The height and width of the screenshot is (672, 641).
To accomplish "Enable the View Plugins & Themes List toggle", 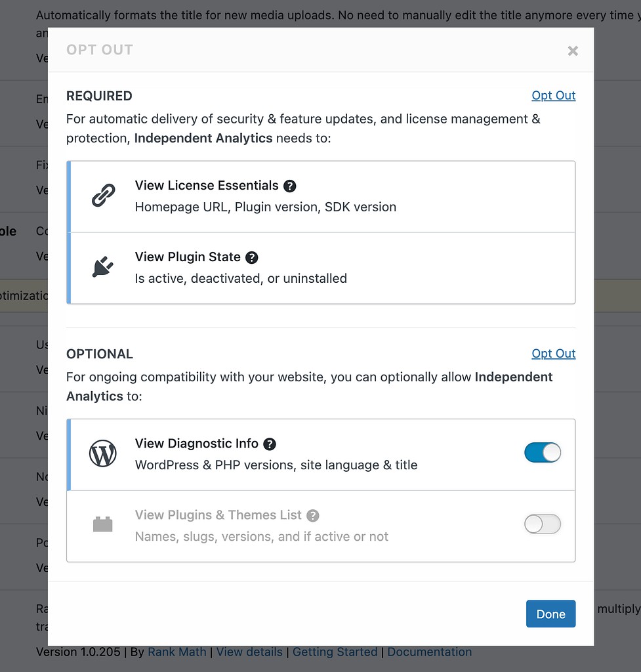I will click(x=543, y=524).
